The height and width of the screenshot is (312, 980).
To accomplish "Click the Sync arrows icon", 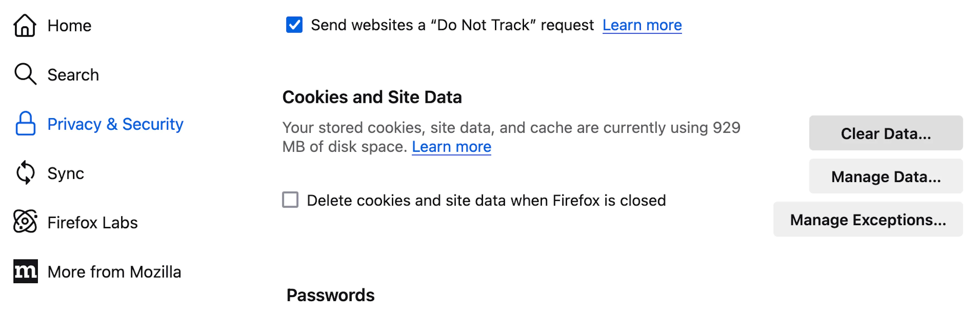I will point(25,172).
